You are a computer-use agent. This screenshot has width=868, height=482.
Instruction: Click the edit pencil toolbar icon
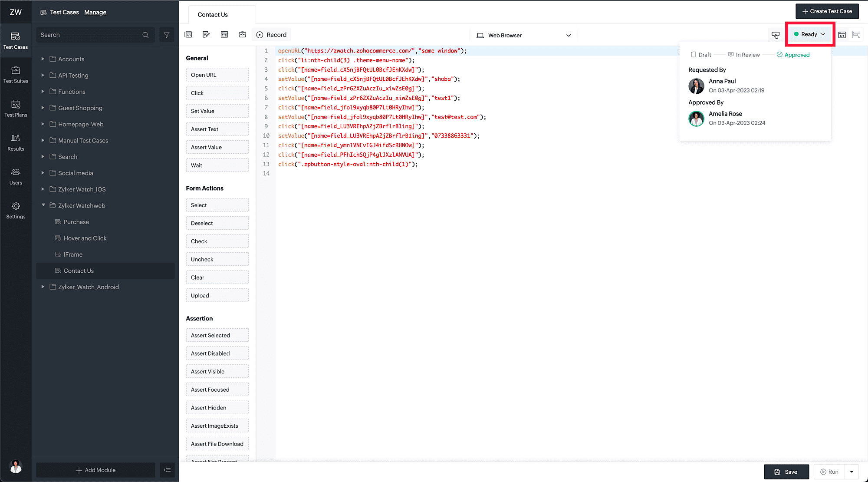206,35
